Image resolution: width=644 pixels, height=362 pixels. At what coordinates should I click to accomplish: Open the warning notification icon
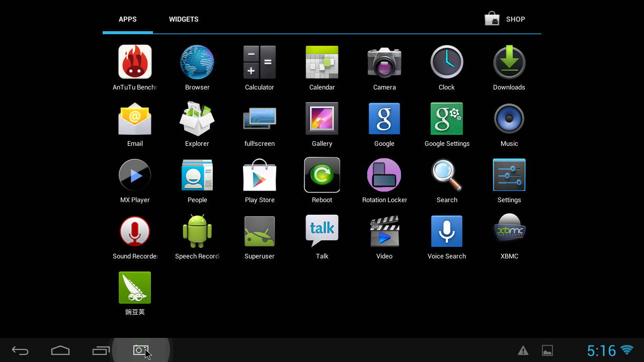[x=523, y=350]
